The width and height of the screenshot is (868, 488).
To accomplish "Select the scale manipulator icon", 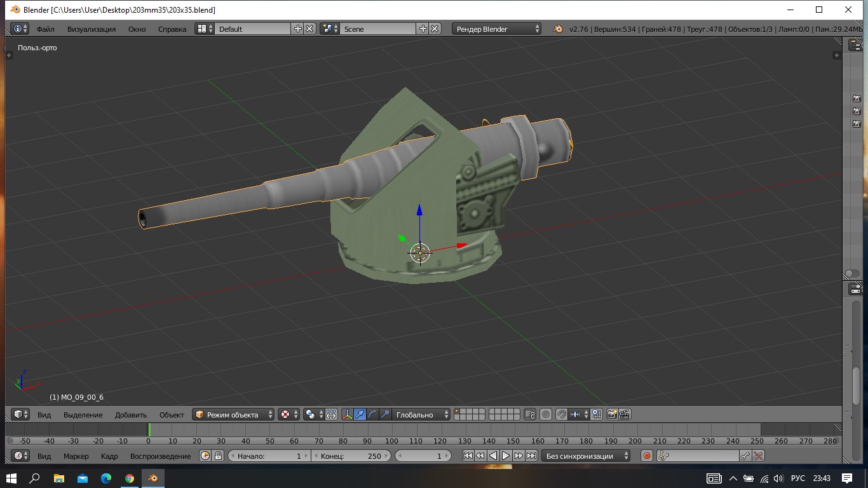I will point(385,414).
